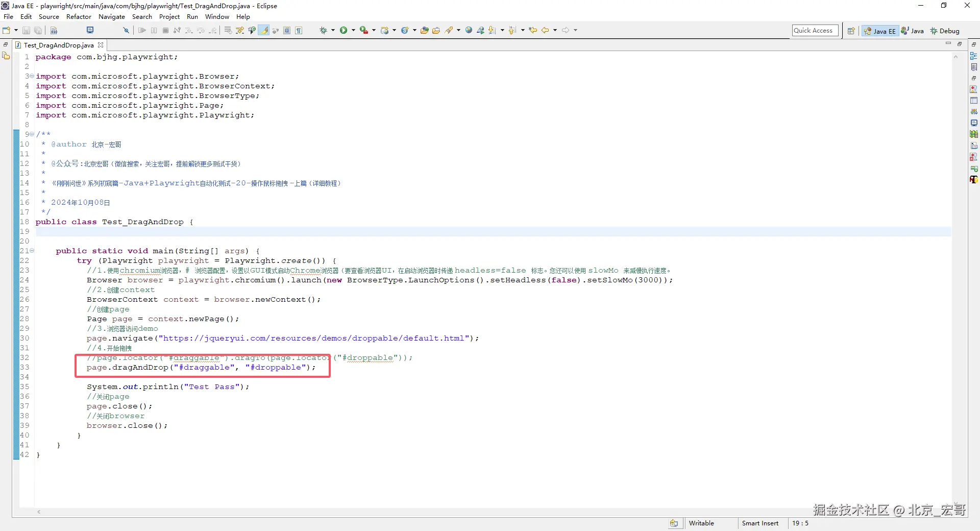The image size is (980, 531).
Task: Click the Resume debug icon
Action: click(x=142, y=30)
